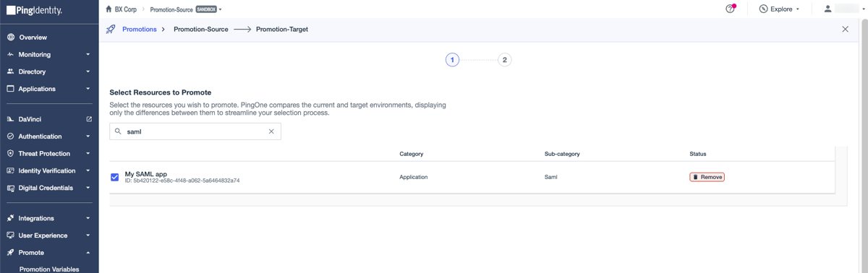The width and height of the screenshot is (868, 273).
Task: Click the Status column header
Action: point(698,154)
